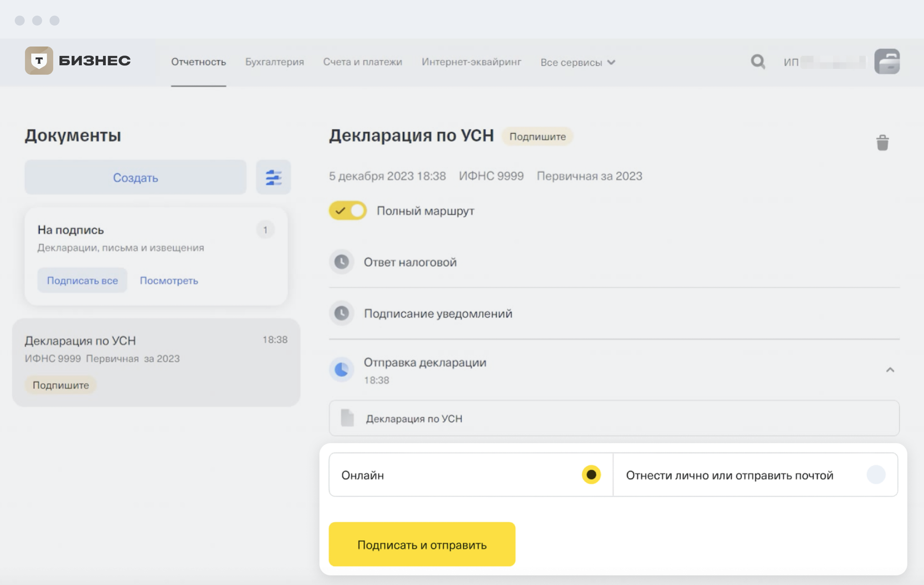
Task: Click progress icon beside Отправка декларации
Action: (341, 370)
